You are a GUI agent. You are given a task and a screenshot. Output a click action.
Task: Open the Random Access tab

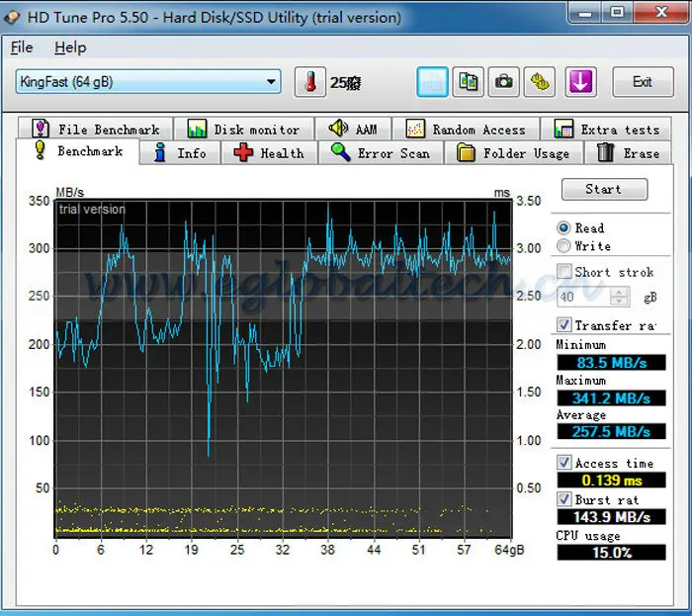coord(466,130)
